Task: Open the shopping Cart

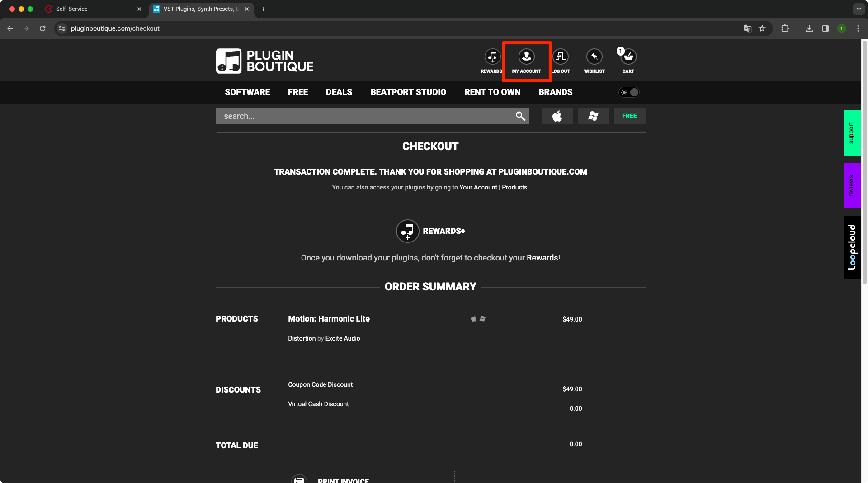Action: (x=628, y=57)
